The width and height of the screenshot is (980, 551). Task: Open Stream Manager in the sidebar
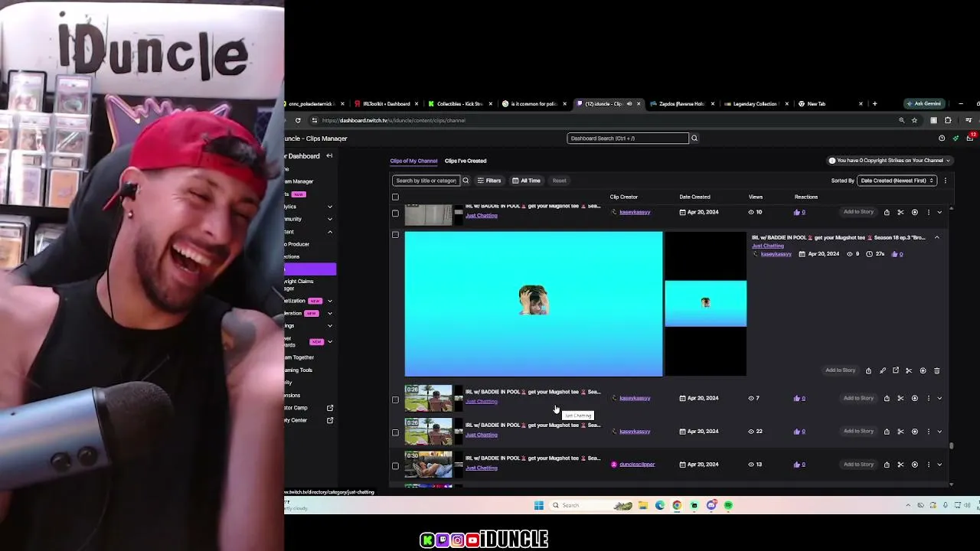pyautogui.click(x=299, y=181)
